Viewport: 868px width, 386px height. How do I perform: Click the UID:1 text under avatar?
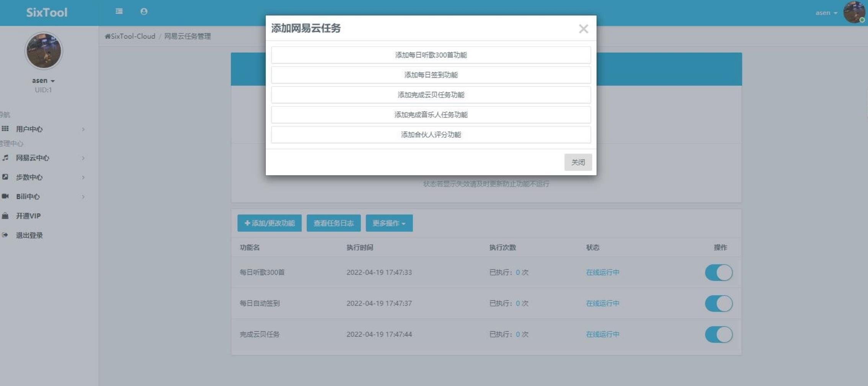click(43, 90)
